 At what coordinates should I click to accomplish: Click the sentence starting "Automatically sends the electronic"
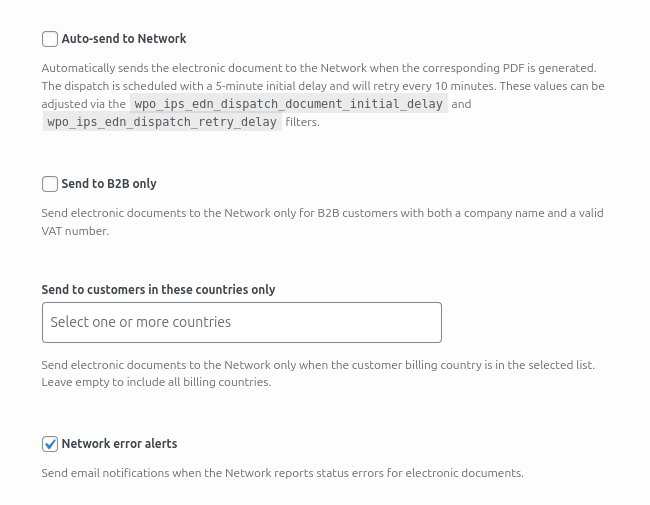(318, 68)
